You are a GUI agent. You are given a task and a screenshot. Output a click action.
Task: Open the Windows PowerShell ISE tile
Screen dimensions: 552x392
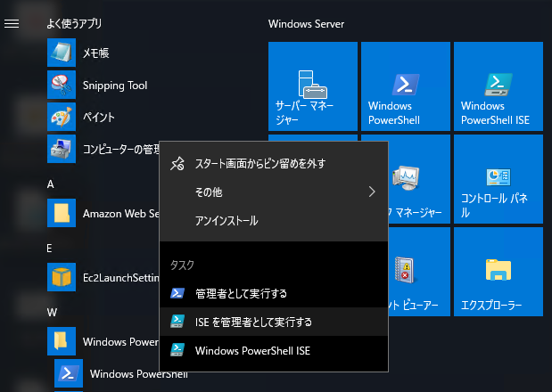(498, 86)
